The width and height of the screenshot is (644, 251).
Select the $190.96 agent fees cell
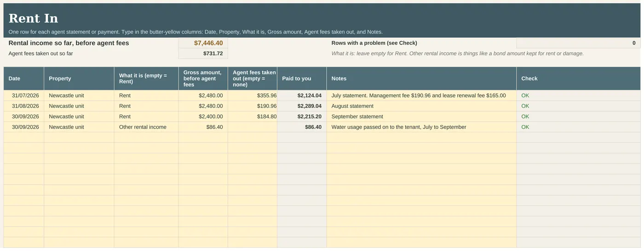pyautogui.click(x=253, y=106)
